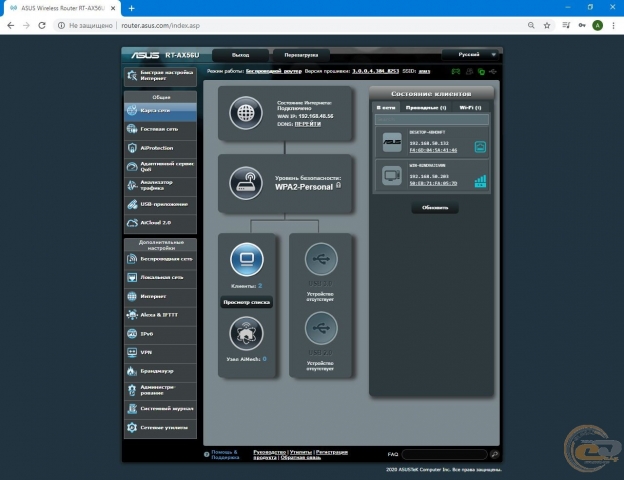Image resolution: width=624 pixels, height=480 pixels.
Task: Open the Adaptive QoS menu item
Action: click(x=160, y=167)
